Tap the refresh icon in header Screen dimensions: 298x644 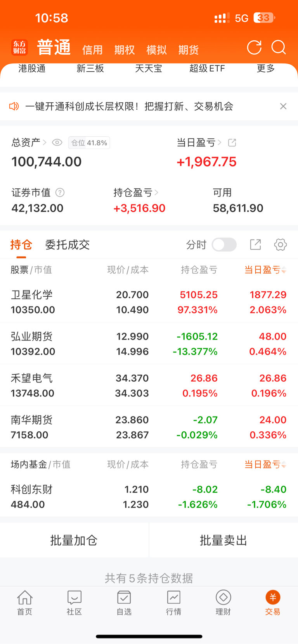[x=254, y=48]
